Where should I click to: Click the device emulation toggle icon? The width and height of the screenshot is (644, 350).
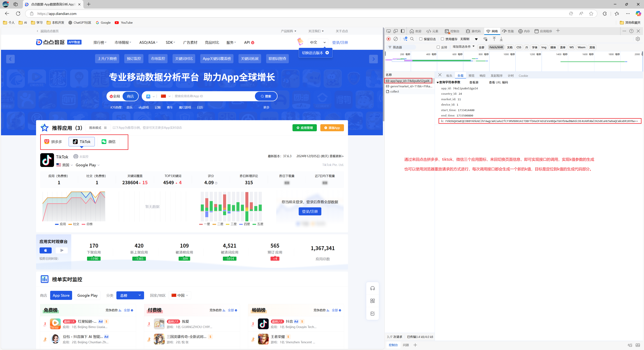point(395,31)
